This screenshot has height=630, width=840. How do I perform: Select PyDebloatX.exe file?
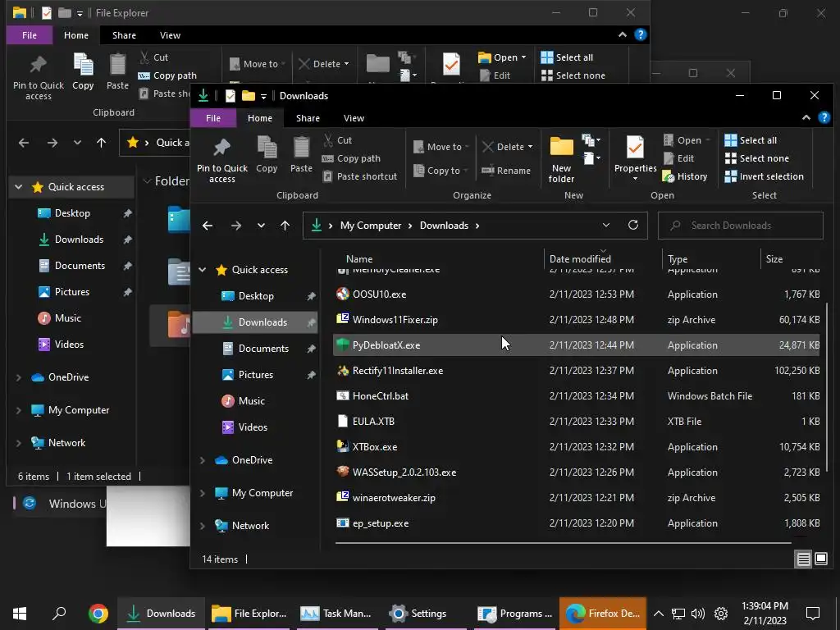coord(577,345)
